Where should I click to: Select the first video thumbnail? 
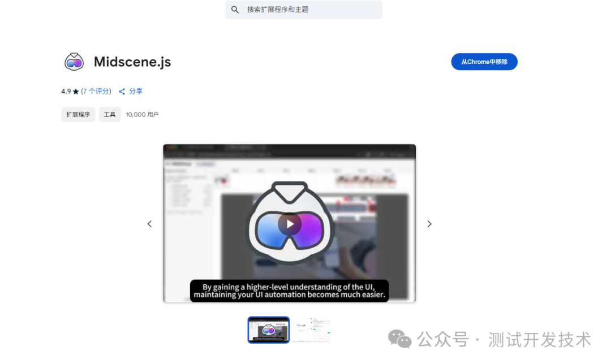click(269, 330)
